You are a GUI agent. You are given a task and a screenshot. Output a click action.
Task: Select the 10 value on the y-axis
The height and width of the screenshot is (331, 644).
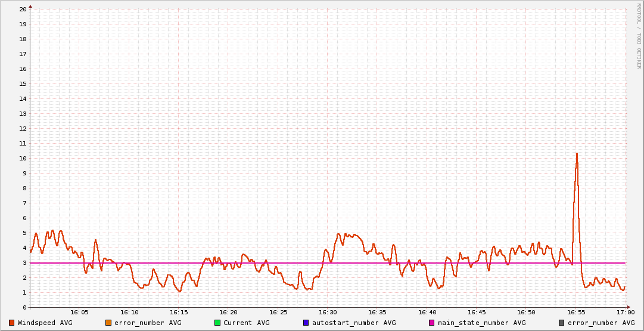tap(23, 158)
